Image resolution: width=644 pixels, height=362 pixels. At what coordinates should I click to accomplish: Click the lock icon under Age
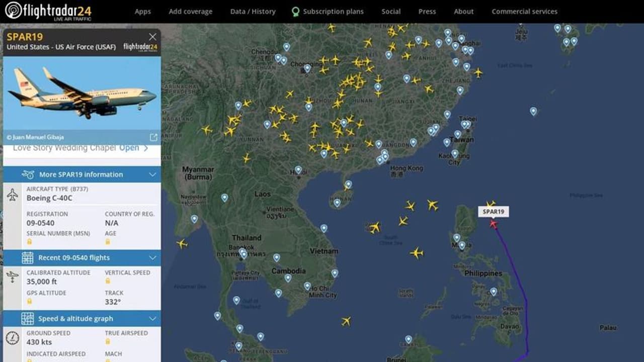(x=108, y=242)
